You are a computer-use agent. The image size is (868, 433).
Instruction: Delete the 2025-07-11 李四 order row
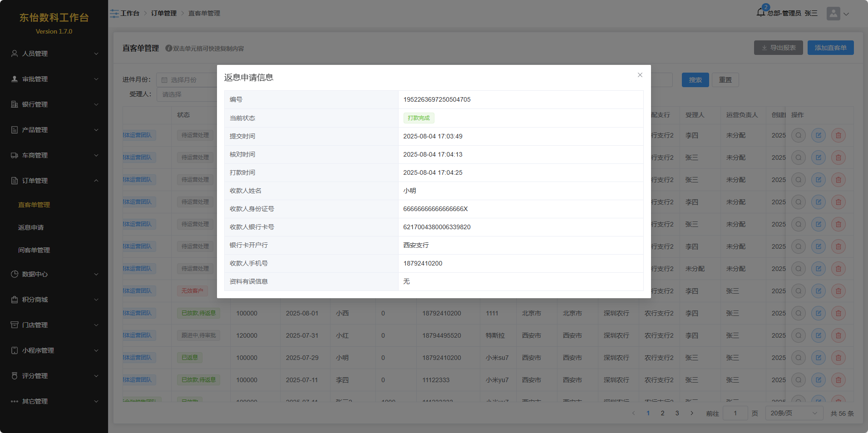pos(838,380)
